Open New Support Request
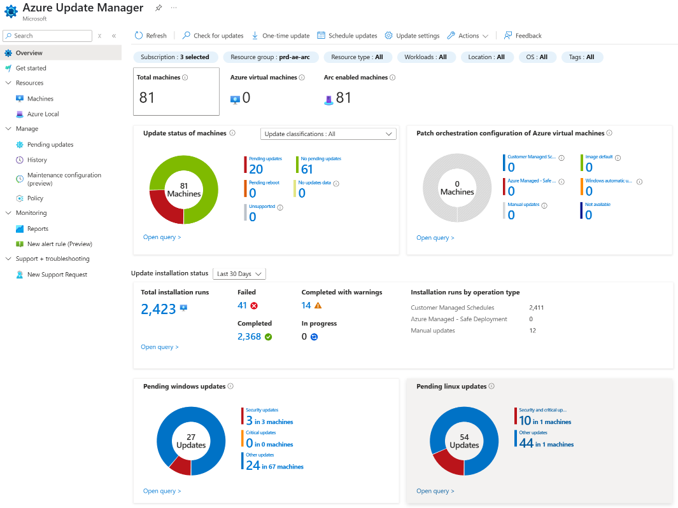The width and height of the screenshot is (678, 508). pyautogui.click(x=57, y=274)
